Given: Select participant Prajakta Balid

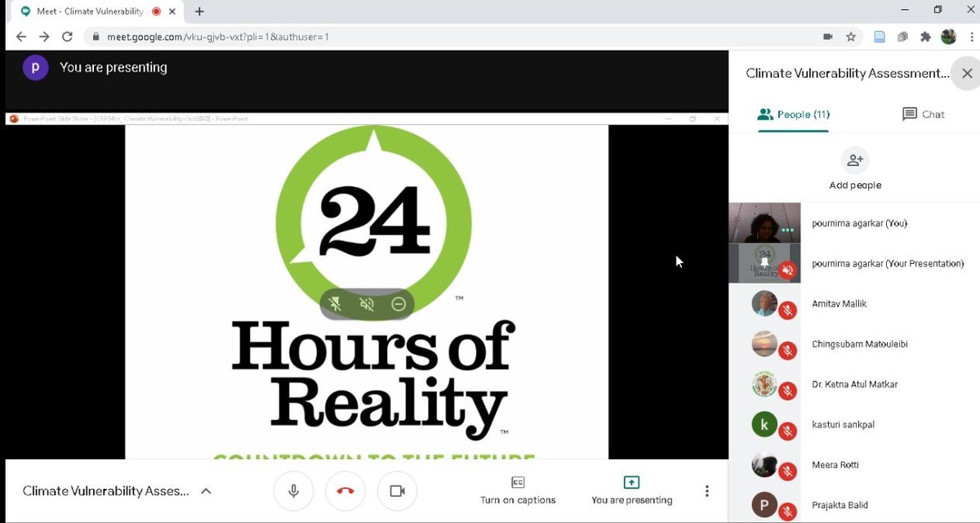Looking at the screenshot, I should [854, 505].
